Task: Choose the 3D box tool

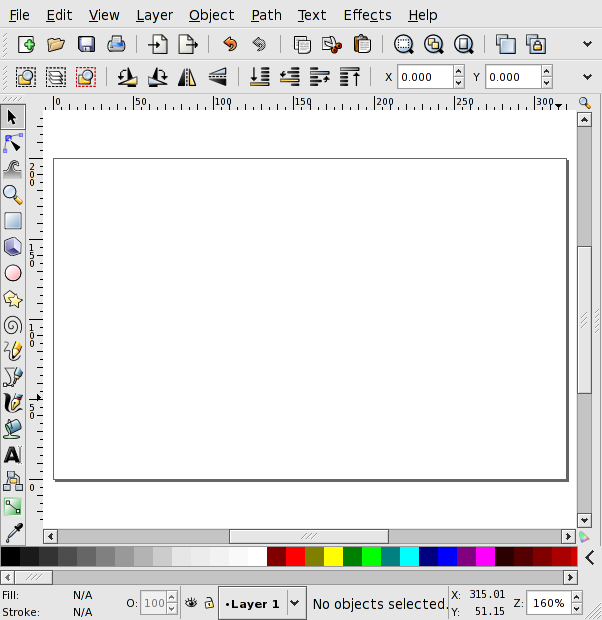Action: 13,247
